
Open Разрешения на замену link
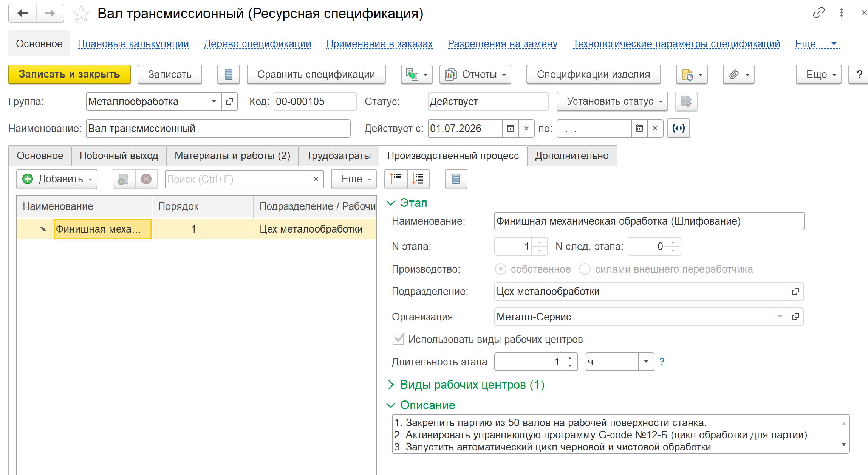click(503, 43)
